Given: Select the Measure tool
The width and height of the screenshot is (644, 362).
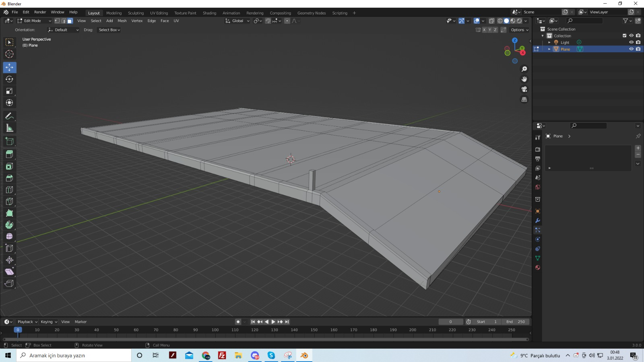Looking at the screenshot, I should click(x=9, y=128).
